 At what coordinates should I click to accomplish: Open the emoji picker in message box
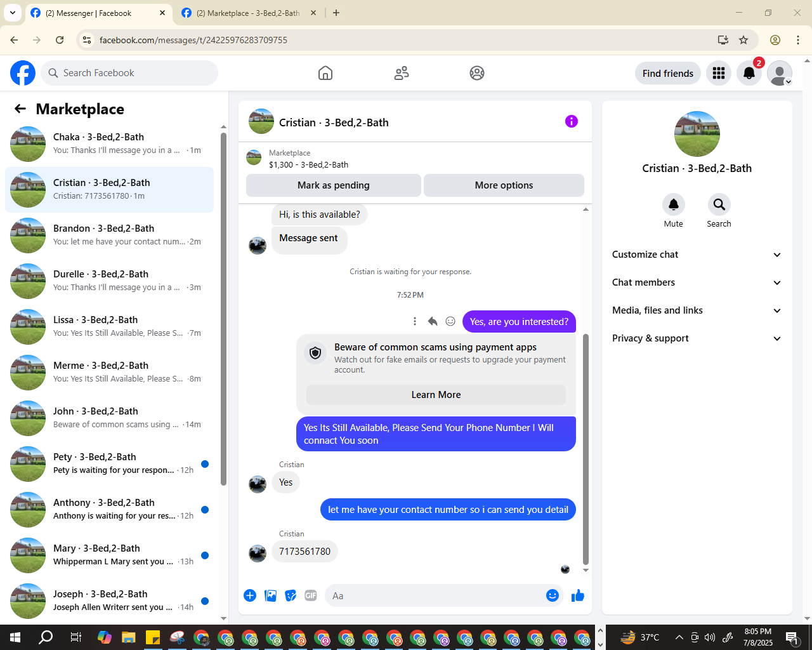pos(553,595)
